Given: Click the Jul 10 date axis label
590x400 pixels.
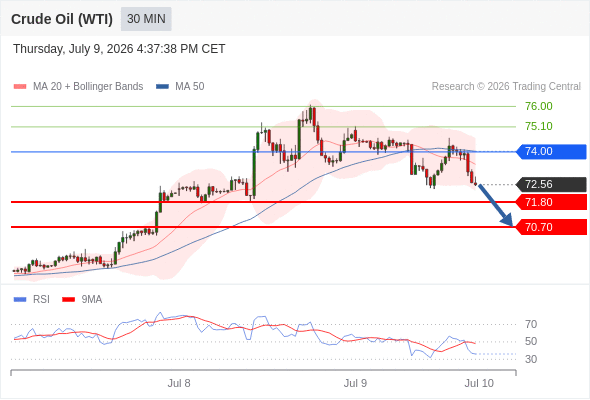Looking at the screenshot, I should (479, 383).
